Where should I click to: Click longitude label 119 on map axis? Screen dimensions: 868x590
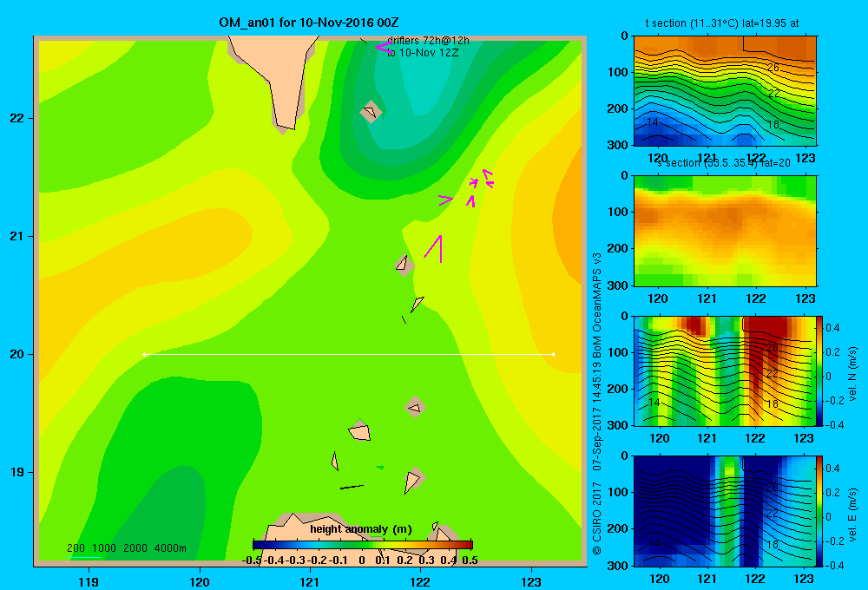tap(89, 581)
